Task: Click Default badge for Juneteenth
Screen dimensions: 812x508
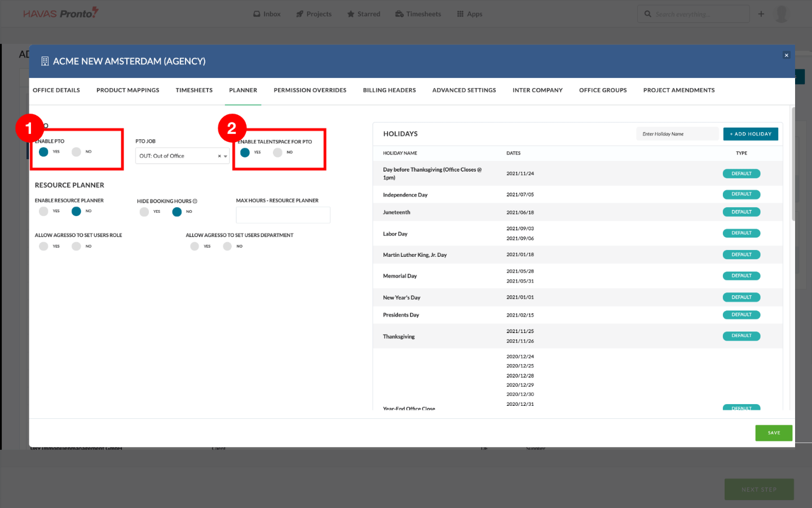Action: click(742, 212)
